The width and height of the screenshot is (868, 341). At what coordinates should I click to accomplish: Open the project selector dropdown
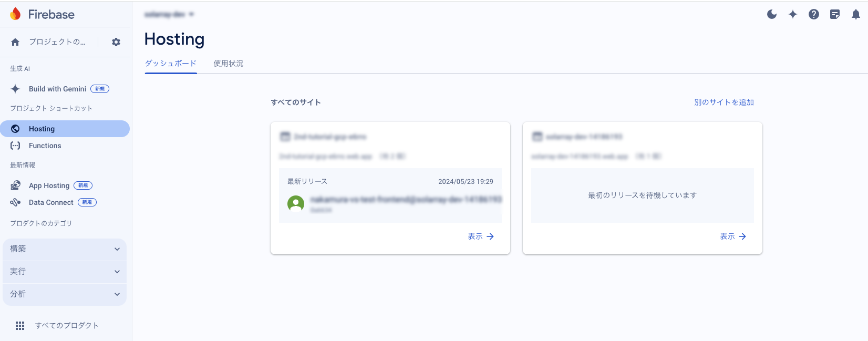pyautogui.click(x=169, y=14)
